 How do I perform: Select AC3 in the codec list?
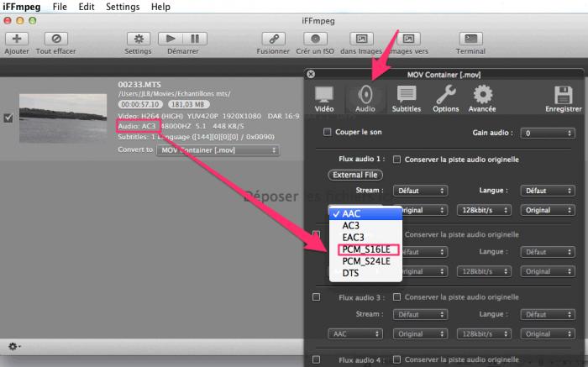coord(365,225)
